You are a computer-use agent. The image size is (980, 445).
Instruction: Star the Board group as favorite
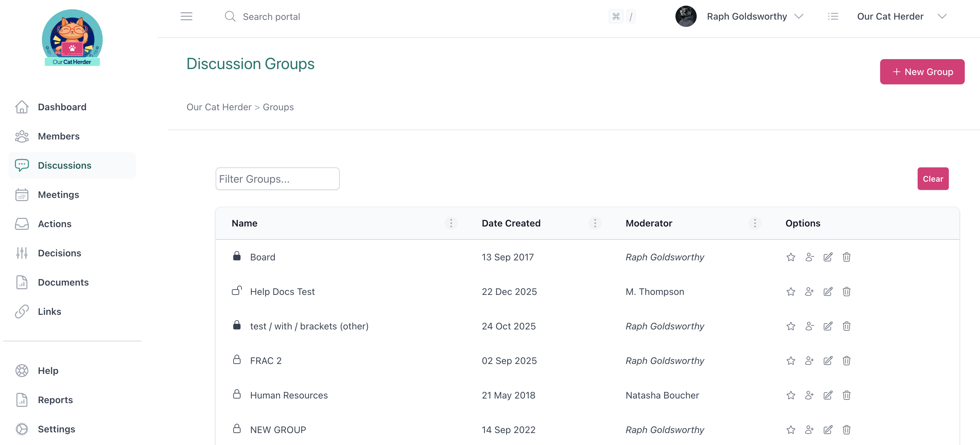click(791, 257)
